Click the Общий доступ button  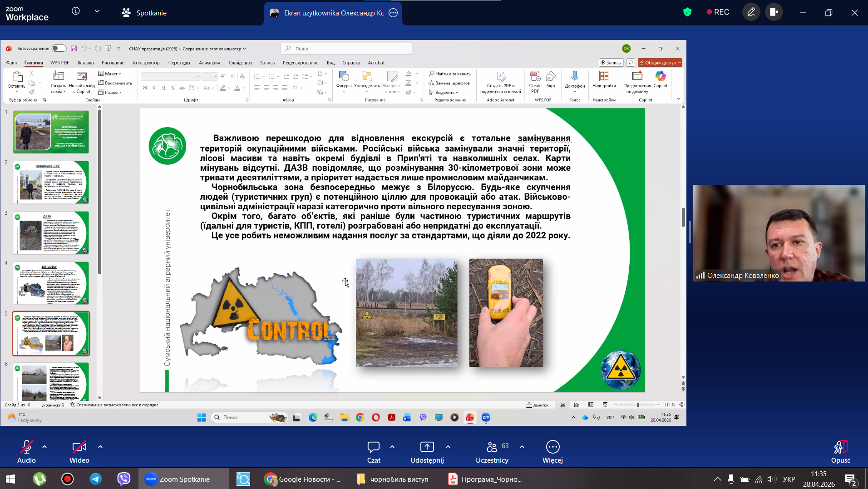[660, 63]
